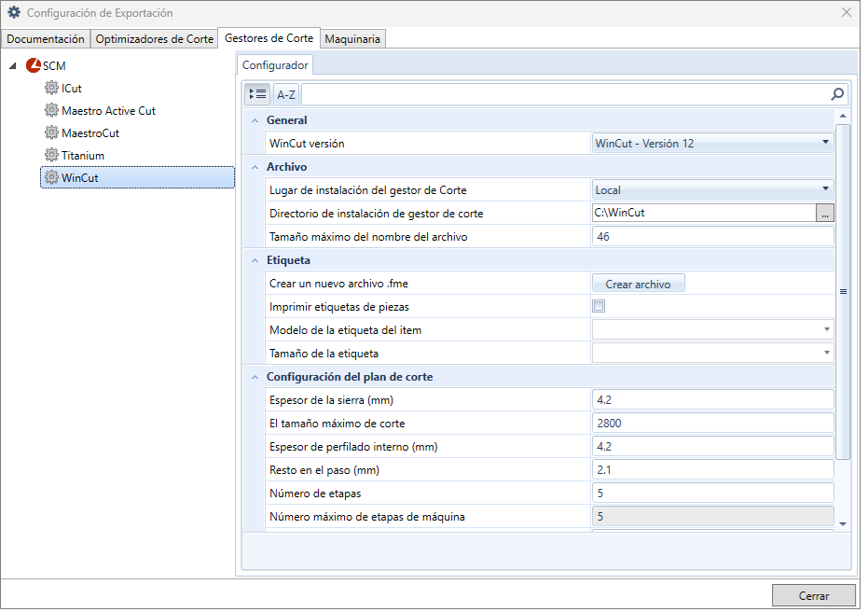Collapse the Etiqueta section

tap(255, 260)
